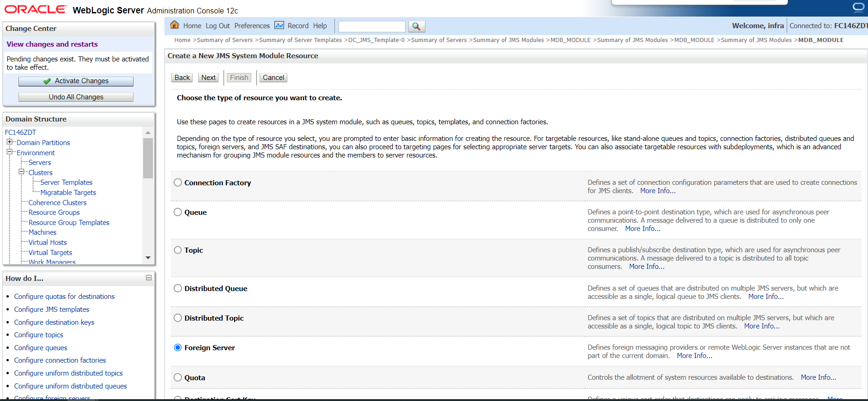The width and height of the screenshot is (868, 401).
Task: Expand the Domain Partitions tree node
Action: tap(9, 142)
